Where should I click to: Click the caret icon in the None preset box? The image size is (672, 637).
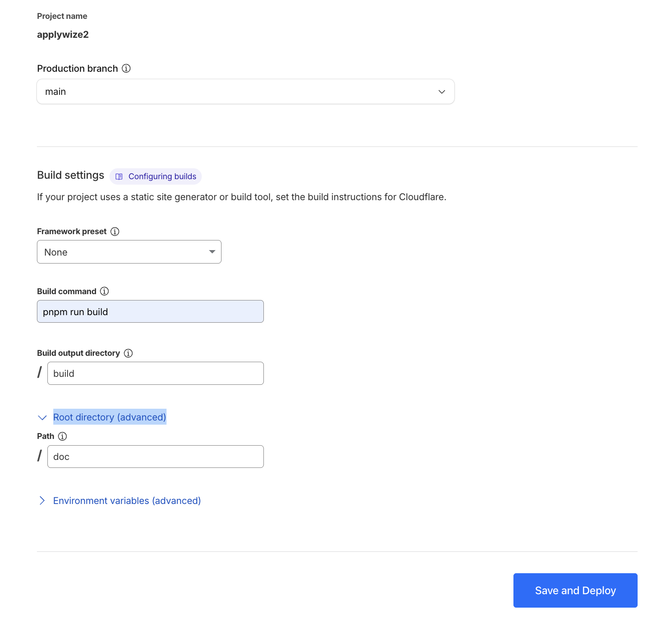coord(212,252)
